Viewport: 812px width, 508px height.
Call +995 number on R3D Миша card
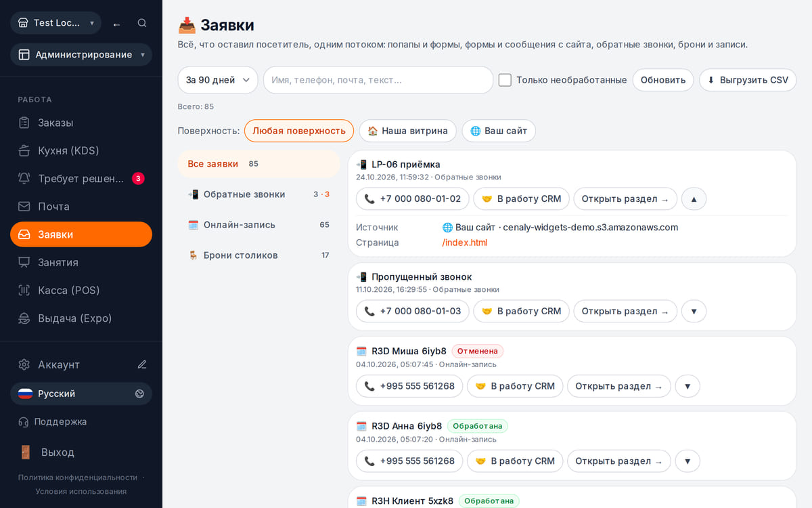pos(409,386)
